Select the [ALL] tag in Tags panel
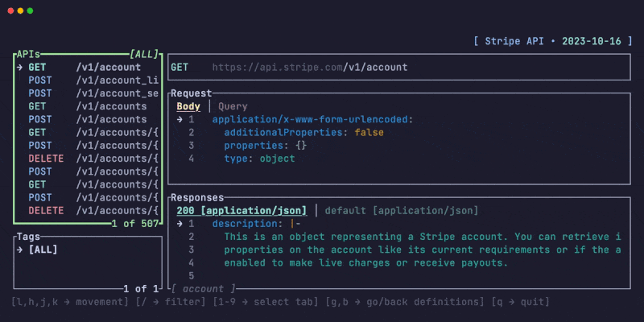 [43, 250]
